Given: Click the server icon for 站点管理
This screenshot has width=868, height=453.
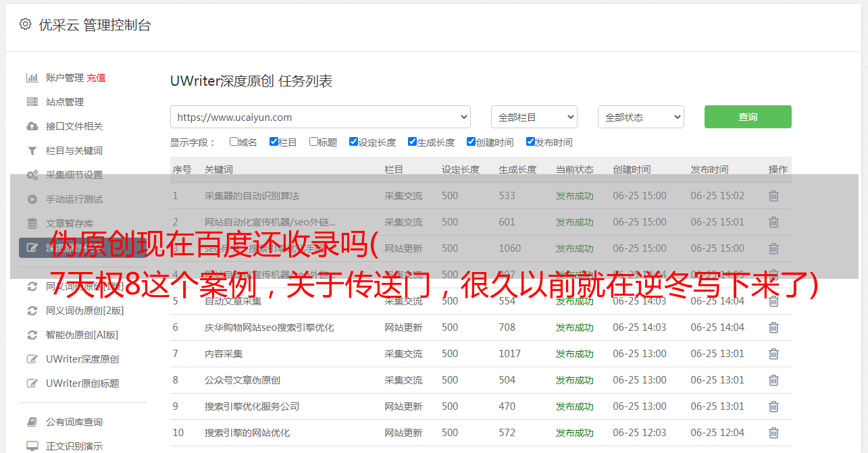Looking at the screenshot, I should [32, 102].
